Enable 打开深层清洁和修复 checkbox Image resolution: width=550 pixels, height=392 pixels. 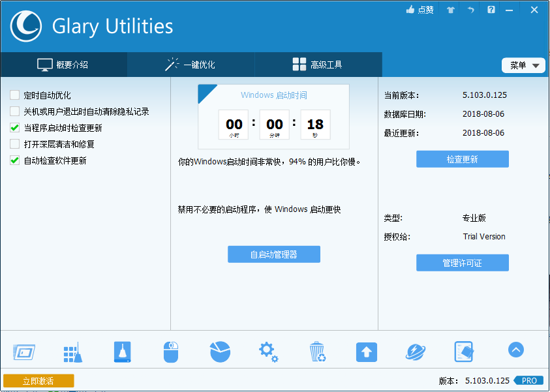[x=15, y=144]
